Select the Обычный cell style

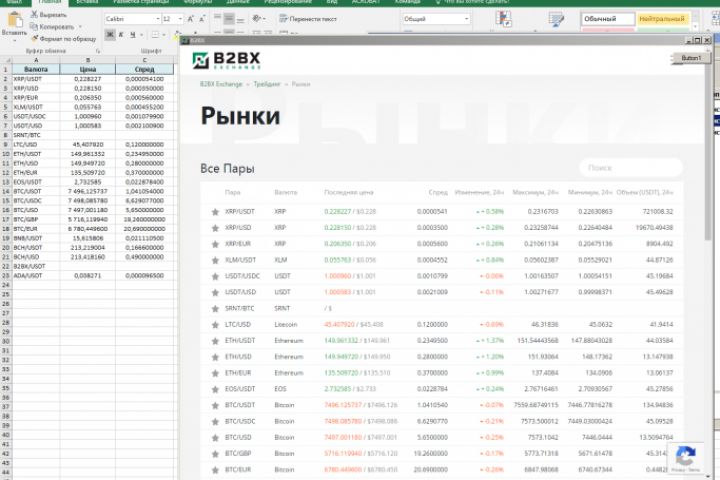point(608,19)
